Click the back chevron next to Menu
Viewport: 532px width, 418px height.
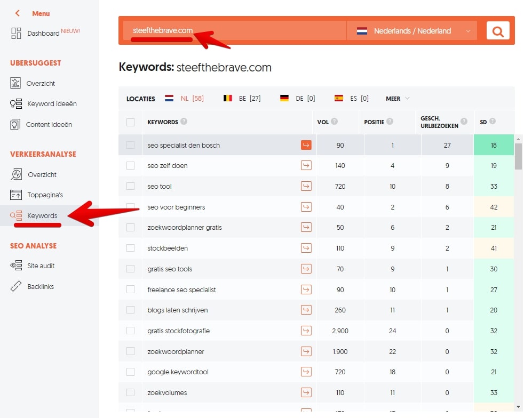pos(17,13)
